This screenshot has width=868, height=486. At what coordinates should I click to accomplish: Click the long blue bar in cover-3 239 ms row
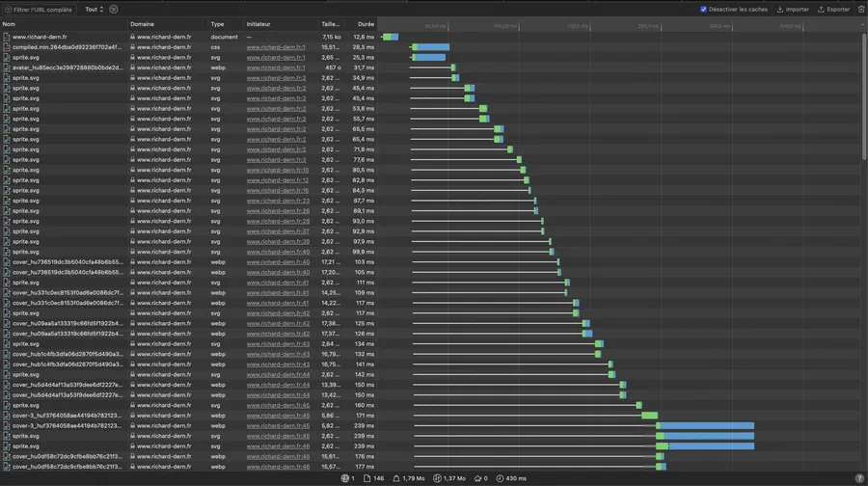point(707,425)
